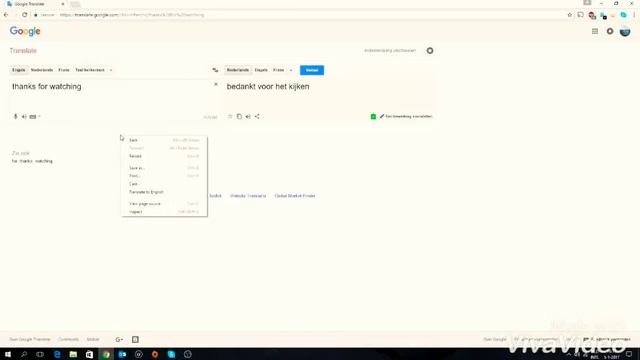Open the Chrome three-dot menu
This screenshot has height=360, width=640.
(634, 15)
